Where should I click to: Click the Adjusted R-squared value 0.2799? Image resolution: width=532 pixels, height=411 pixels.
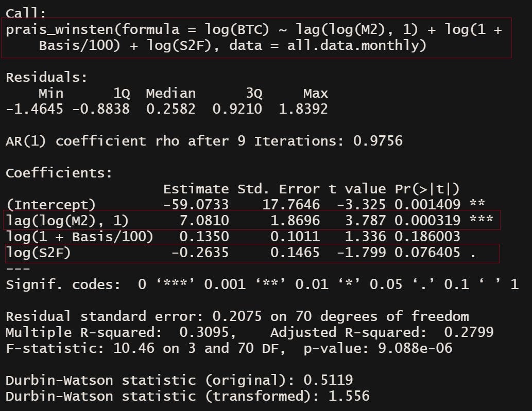469,332
